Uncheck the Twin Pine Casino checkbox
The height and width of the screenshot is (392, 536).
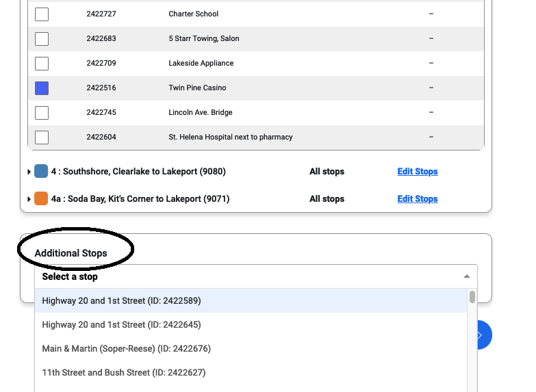tap(42, 88)
